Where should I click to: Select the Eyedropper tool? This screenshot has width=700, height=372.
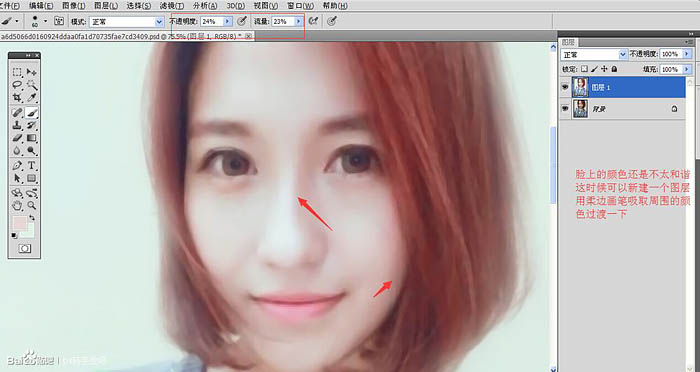coord(31,97)
